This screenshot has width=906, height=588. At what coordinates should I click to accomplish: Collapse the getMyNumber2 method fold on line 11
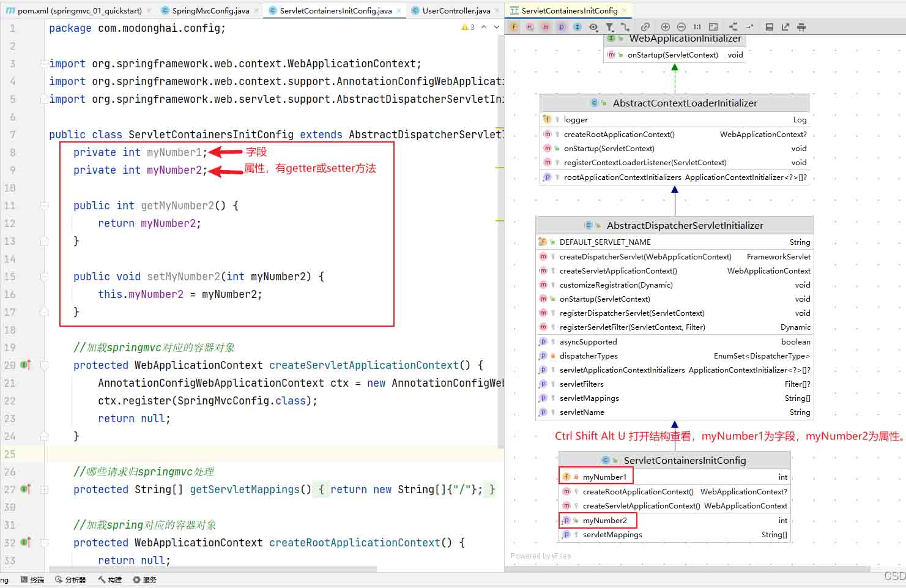pyautogui.click(x=44, y=206)
